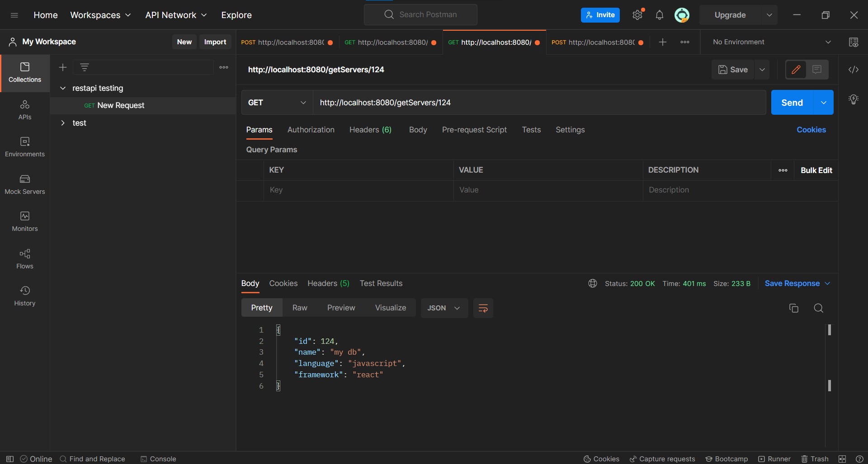This screenshot has width=868, height=464.
Task: Open Collections in the sidebar
Action: click(x=25, y=73)
